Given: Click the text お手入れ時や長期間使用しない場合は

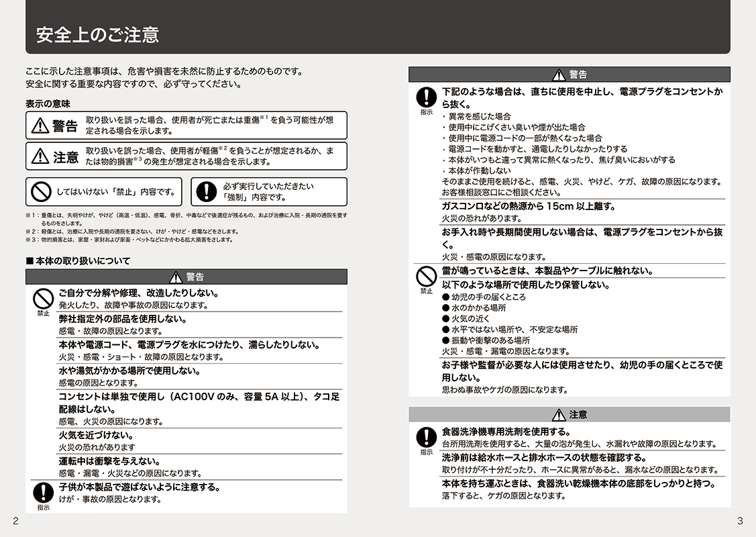Looking at the screenshot, I should coord(521,232).
